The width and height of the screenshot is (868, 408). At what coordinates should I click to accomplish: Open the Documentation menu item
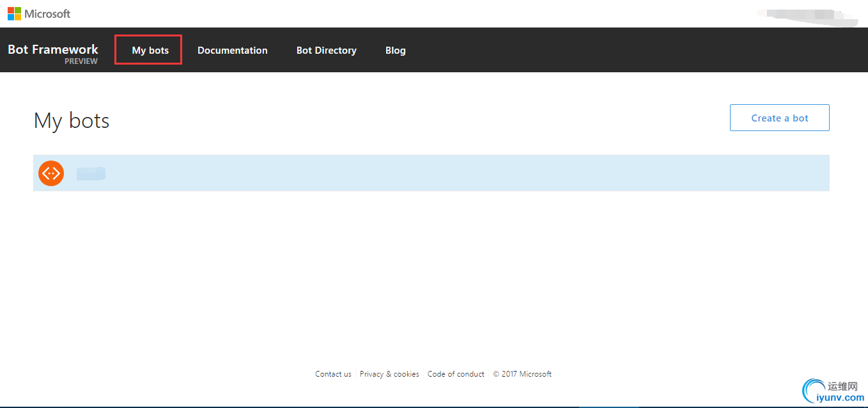pyautogui.click(x=233, y=50)
